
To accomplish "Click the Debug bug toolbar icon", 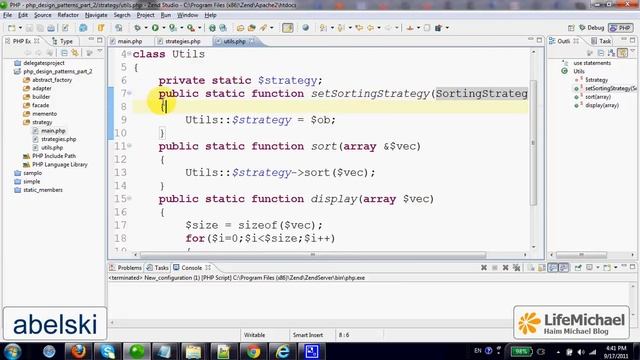I will point(138,28).
